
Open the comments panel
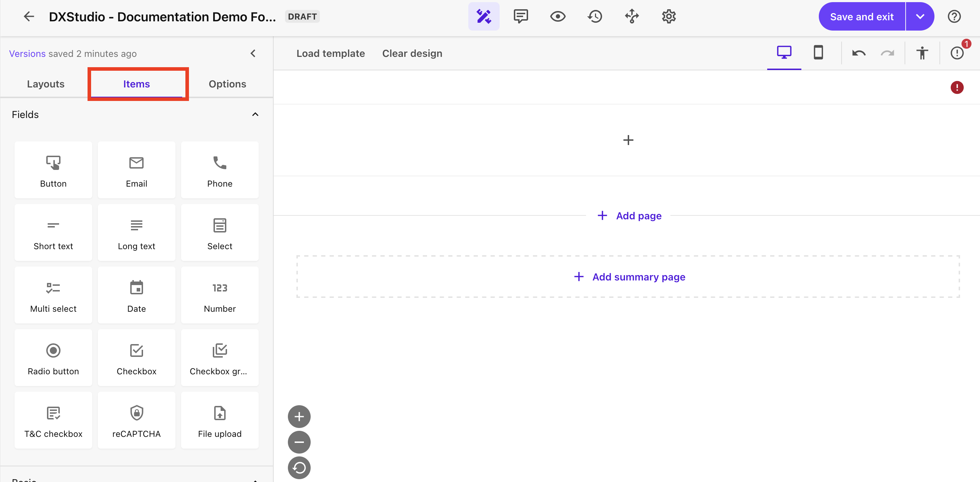[x=521, y=16]
